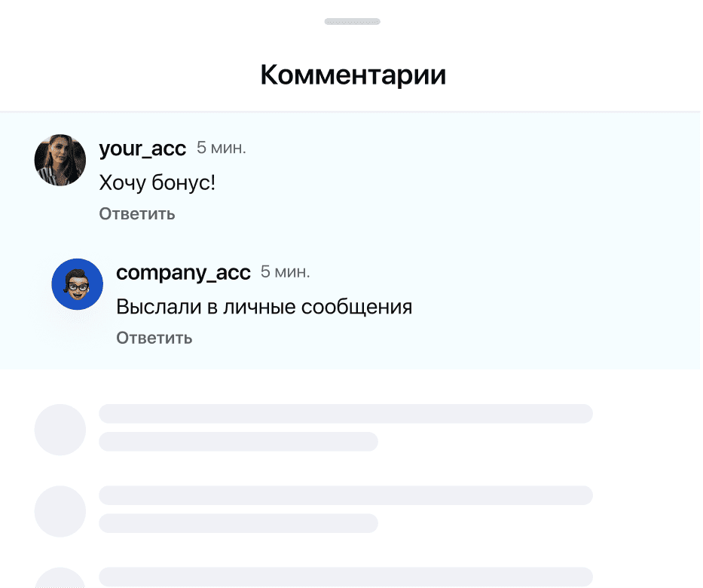Click the partially visible third placeholder avatar
Viewport: 703px width, 588px height.
[60, 578]
